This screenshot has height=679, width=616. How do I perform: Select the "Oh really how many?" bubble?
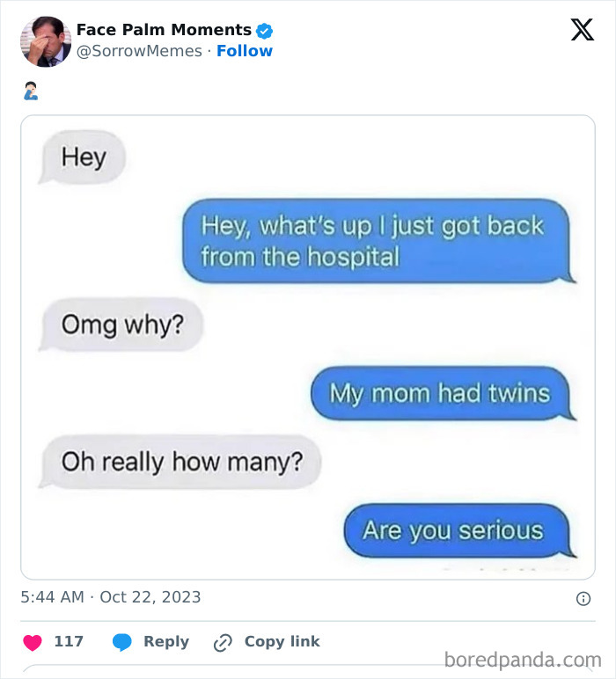click(x=181, y=461)
